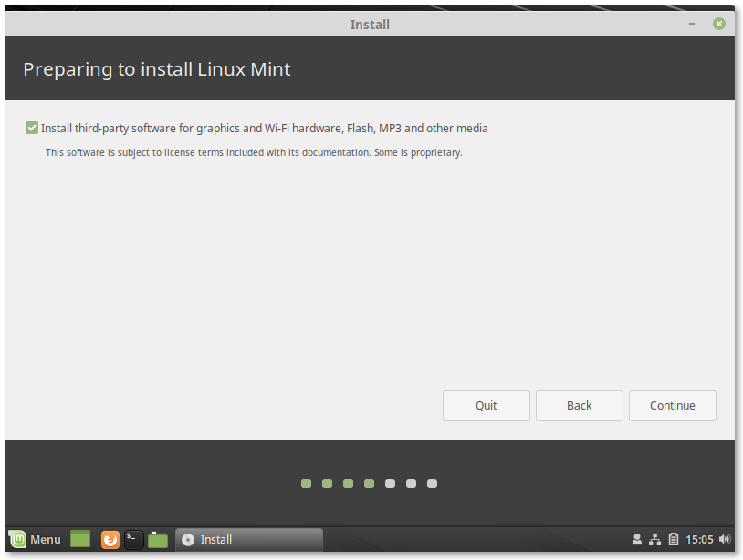Click the clipboard tray icon
743x560 pixels.
click(x=674, y=539)
